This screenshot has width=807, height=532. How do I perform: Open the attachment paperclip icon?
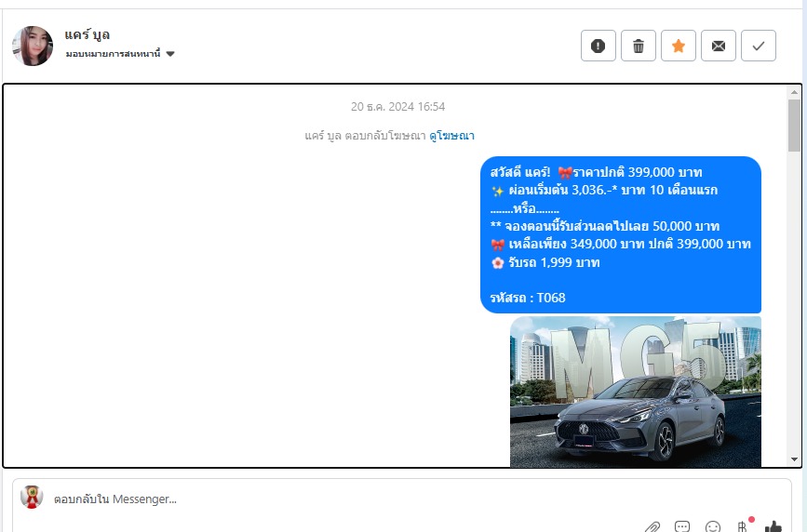(652, 526)
